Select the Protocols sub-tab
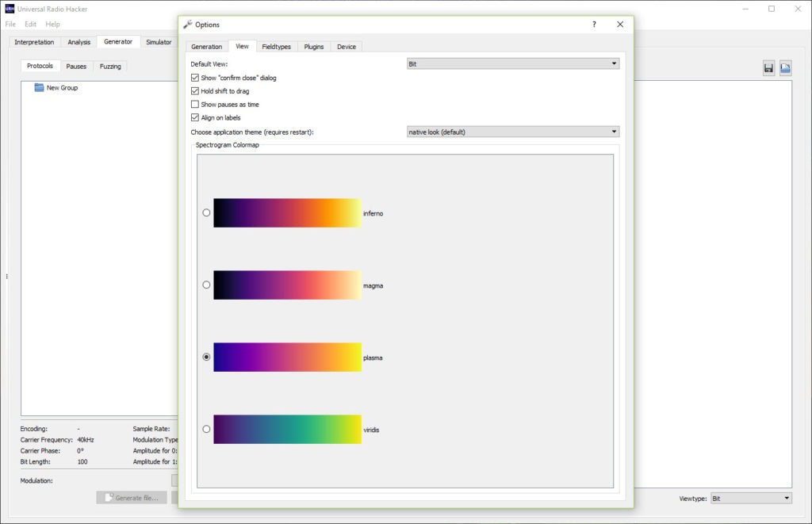Viewport: 812px width, 524px height. 40,66
